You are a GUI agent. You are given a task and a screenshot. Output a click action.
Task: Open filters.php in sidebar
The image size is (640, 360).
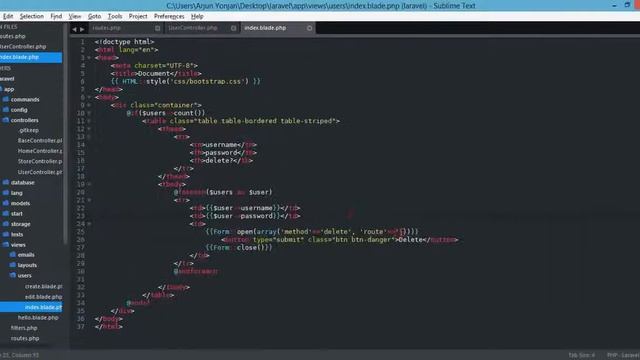click(24, 328)
